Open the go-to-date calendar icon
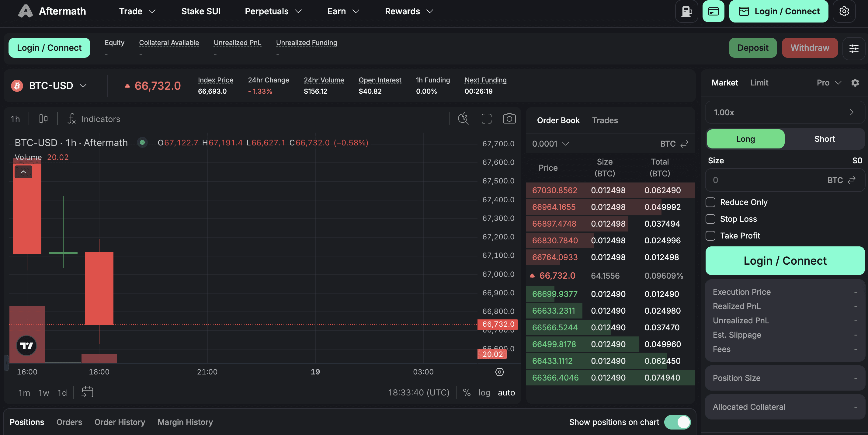 87,392
